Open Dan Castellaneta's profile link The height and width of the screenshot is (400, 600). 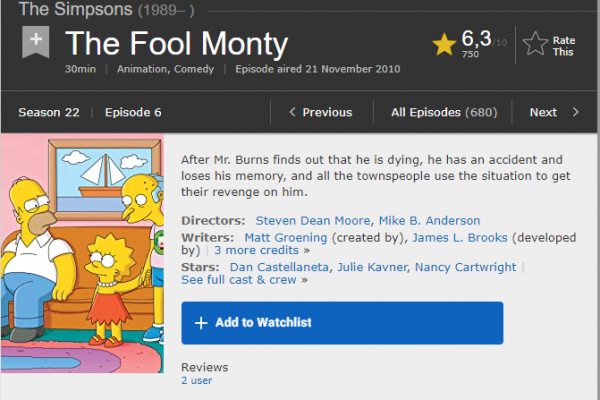click(279, 267)
